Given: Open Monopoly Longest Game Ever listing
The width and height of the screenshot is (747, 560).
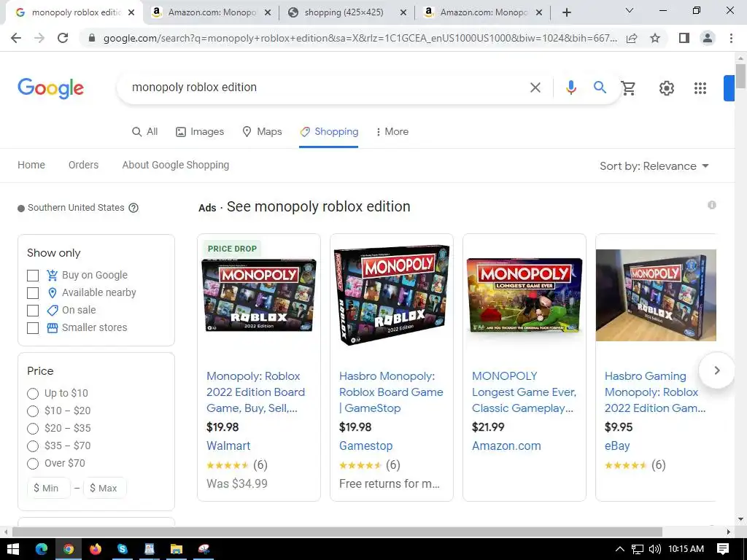Looking at the screenshot, I should 524,392.
